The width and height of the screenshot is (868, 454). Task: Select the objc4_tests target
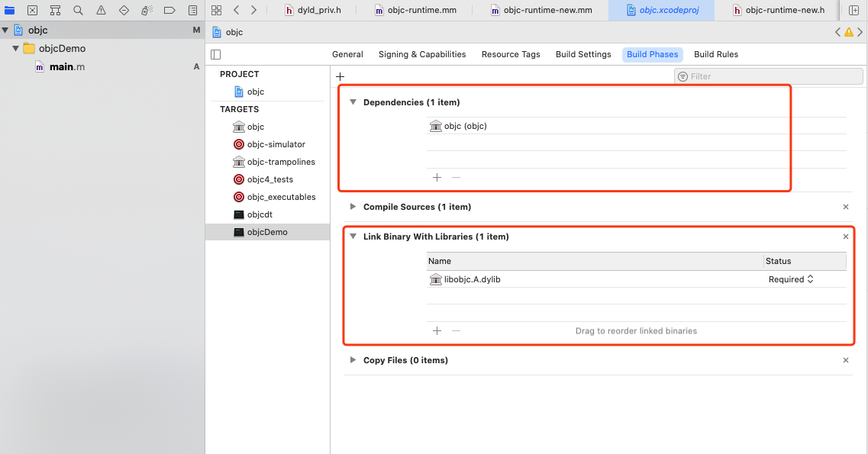(270, 180)
